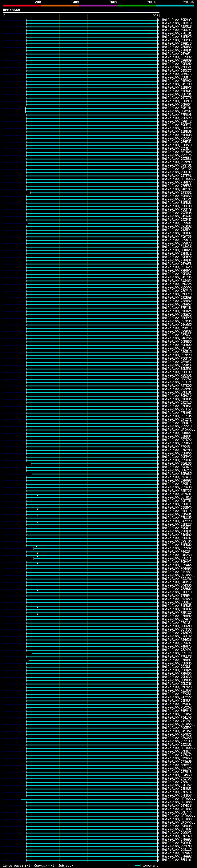Select UniRef100_P12411 label
The height and width of the screenshot is (868, 197).
(177, 477)
